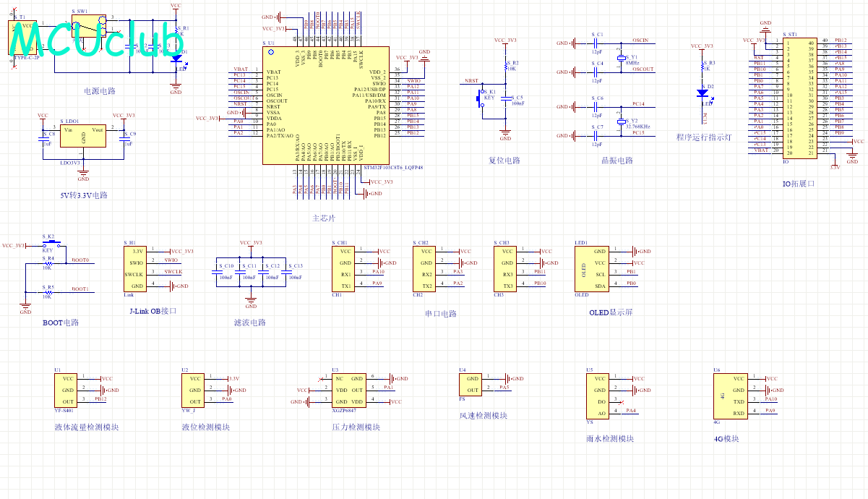The height and width of the screenshot is (499, 868).
Task: Select filter capacitor S_C10
Action: 217,273
